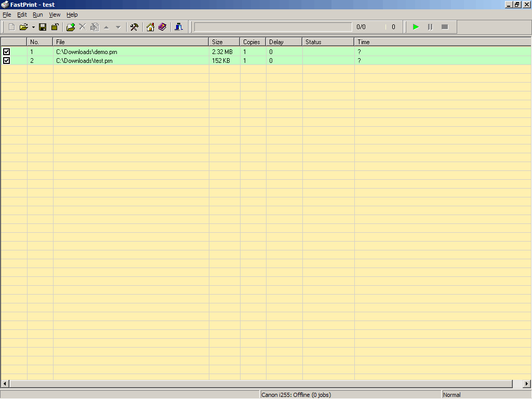Click the No. column header
This screenshot has width=532, height=399.
pyautogui.click(x=40, y=42)
